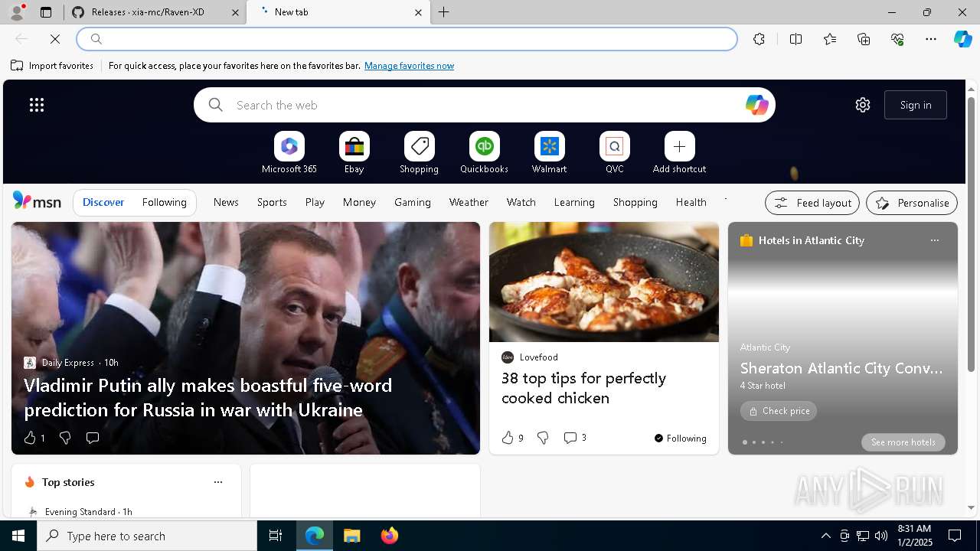Open Edge Settings and more menu
Image resolution: width=980 pixels, height=551 pixels.
(931, 39)
